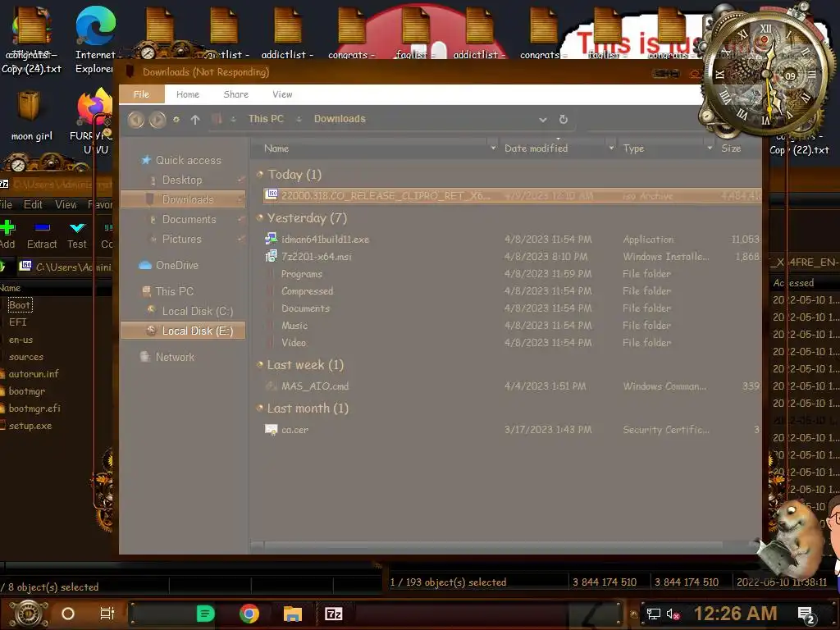Open the View ribbon tab
Viewport: 840px width, 630px height.
pos(282,94)
